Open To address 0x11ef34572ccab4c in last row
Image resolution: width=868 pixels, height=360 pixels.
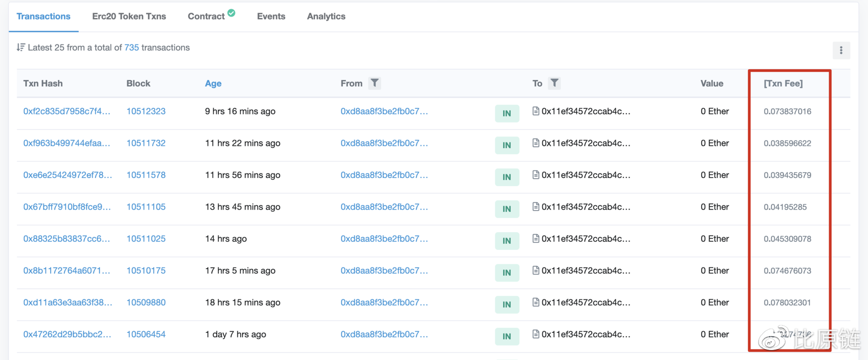pos(586,334)
